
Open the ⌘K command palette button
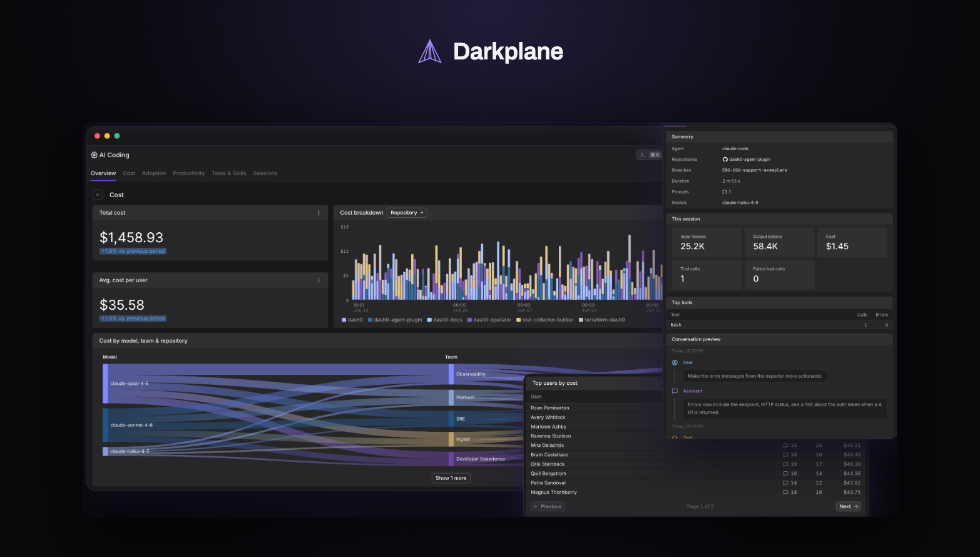[649, 155]
